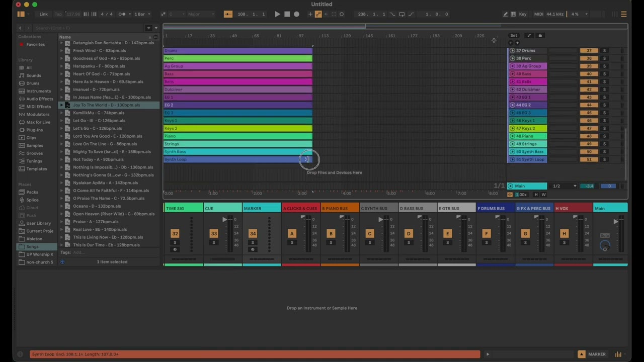This screenshot has width=644, height=362.
Task: Expand the Joy To The World file
Action: point(62,105)
